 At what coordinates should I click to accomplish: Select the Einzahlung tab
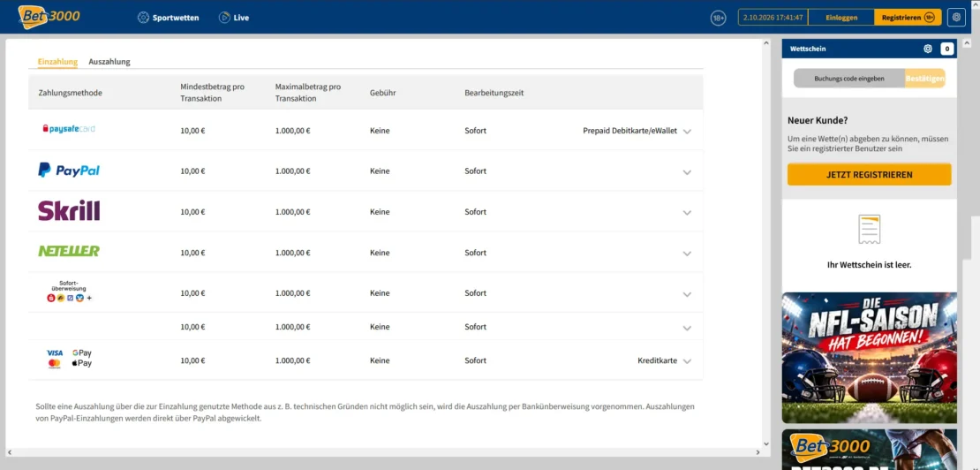(57, 61)
